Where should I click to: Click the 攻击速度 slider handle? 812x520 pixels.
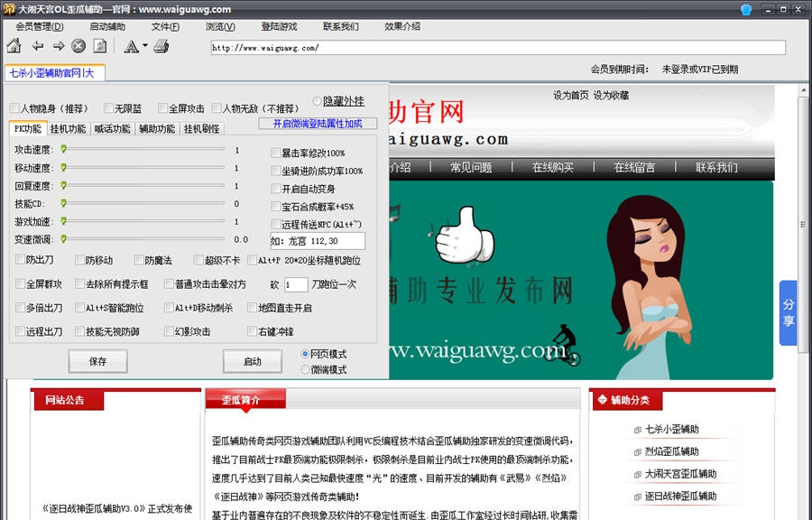pyautogui.click(x=62, y=152)
